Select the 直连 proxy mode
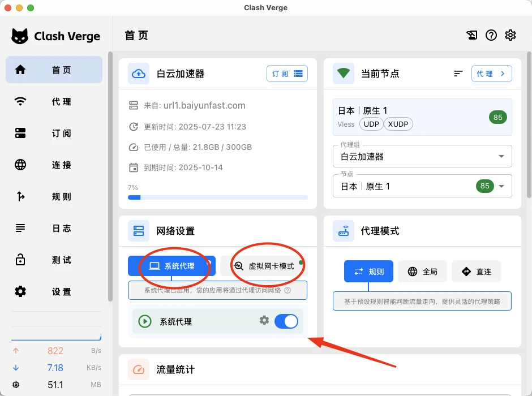 pyautogui.click(x=476, y=271)
